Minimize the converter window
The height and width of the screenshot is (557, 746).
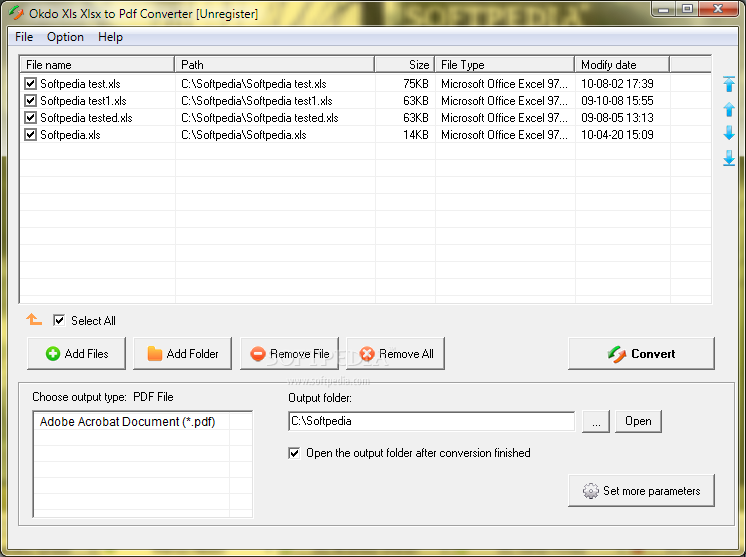pos(664,9)
